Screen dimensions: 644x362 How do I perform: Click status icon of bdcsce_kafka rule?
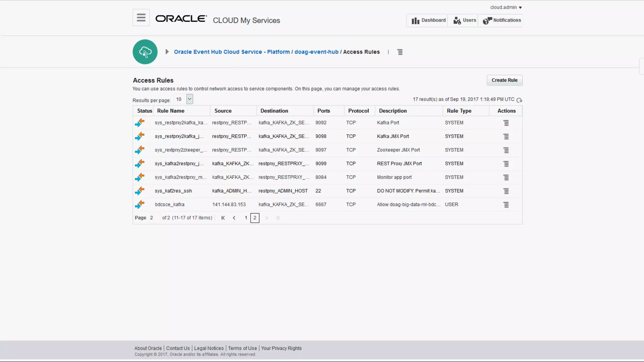tap(140, 204)
